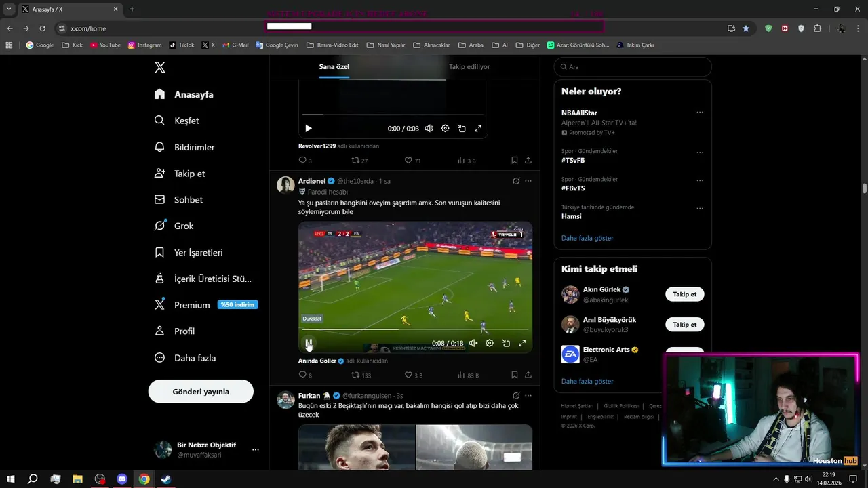Open Discord from taskbar

pos(122,479)
